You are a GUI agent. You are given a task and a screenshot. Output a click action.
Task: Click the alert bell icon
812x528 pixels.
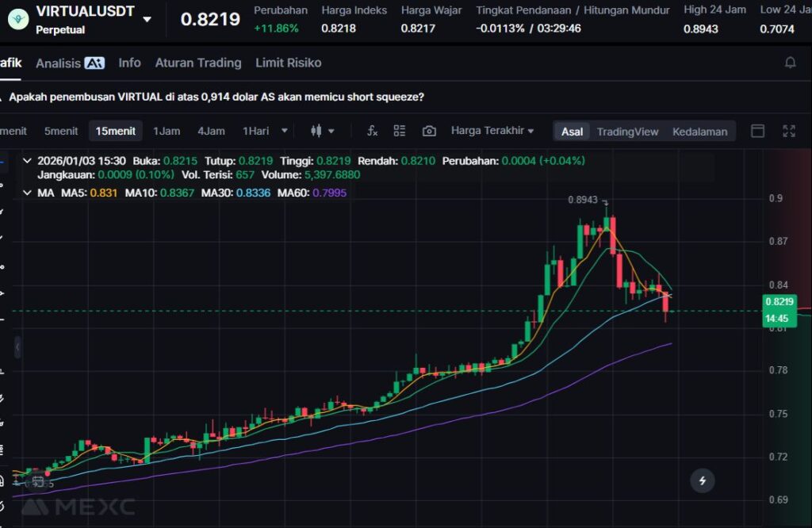pyautogui.click(x=790, y=63)
